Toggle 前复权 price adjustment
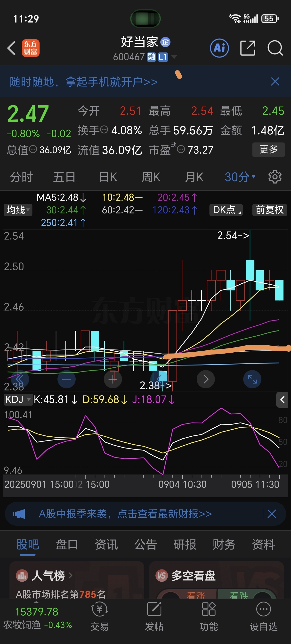The image size is (291, 644). (269, 210)
